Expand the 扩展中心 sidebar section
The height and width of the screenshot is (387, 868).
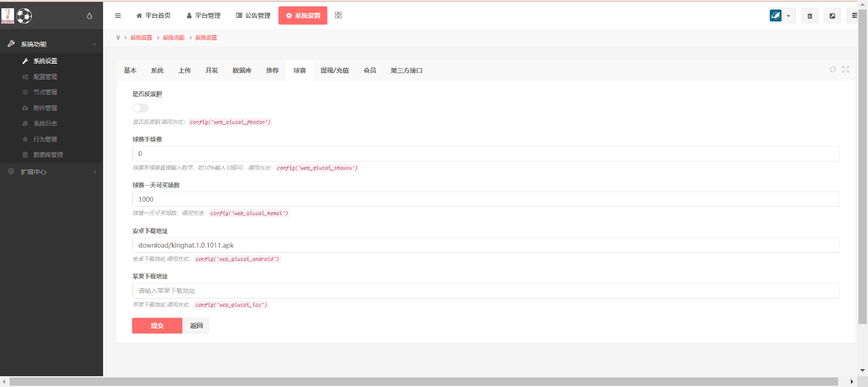(52, 172)
